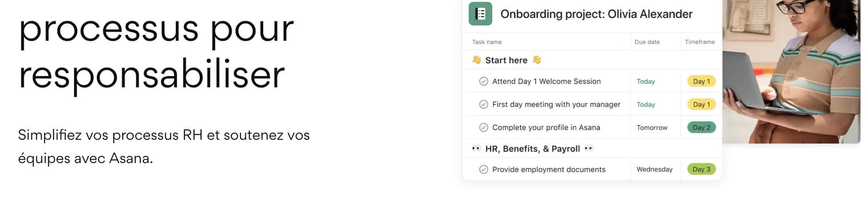
Task: Toggle completion for First day meeting task
Action: pos(484,104)
